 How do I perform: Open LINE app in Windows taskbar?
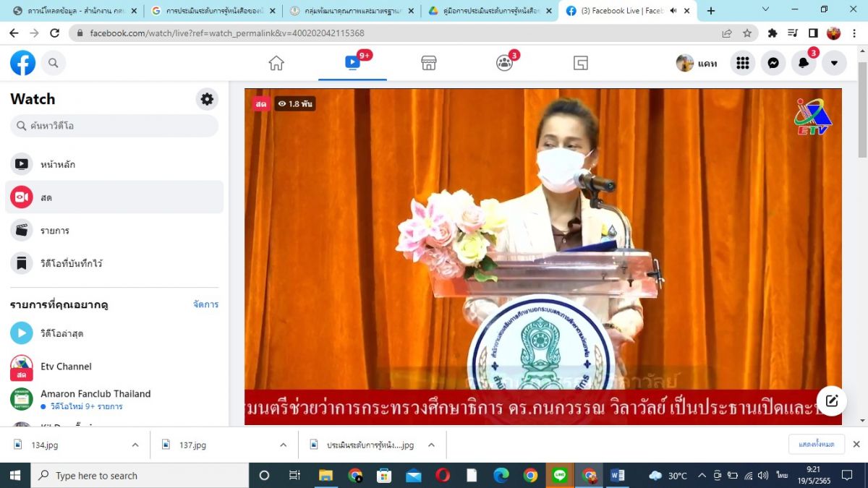click(x=559, y=476)
